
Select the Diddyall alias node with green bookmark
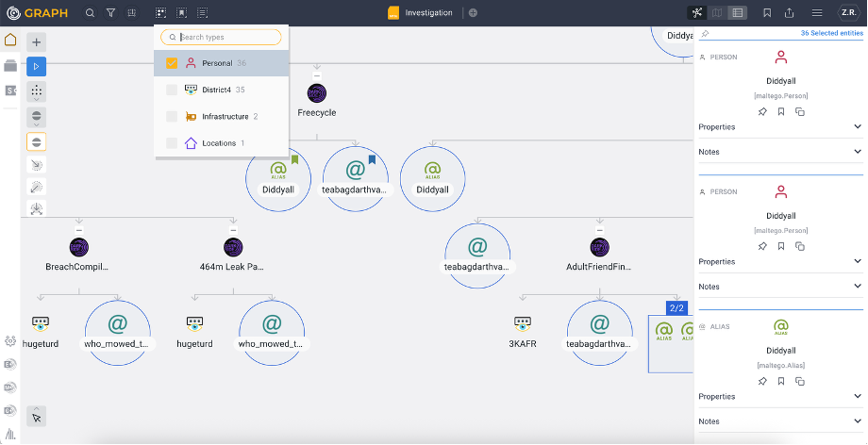[x=278, y=179]
